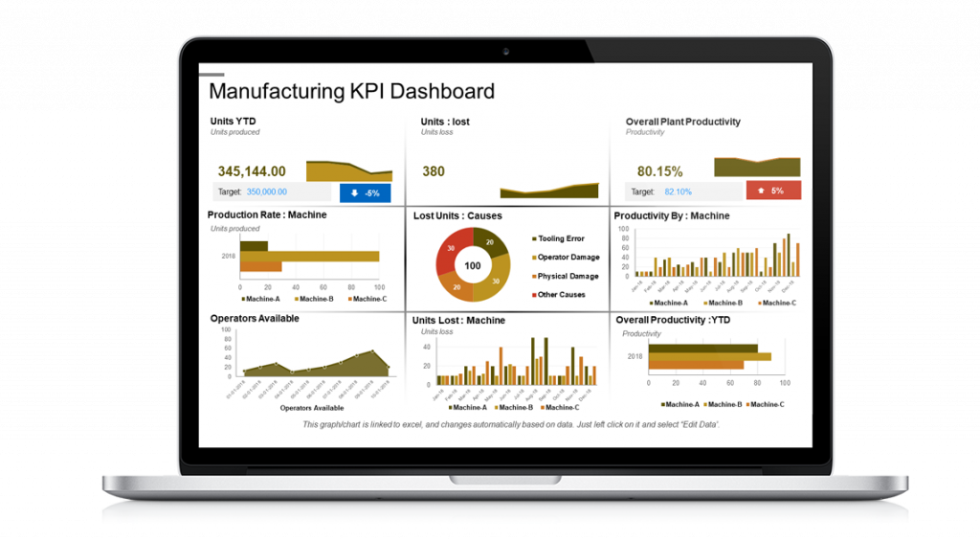Image resolution: width=980 pixels, height=541 pixels.
Task: Click the Physical Damage legend marker
Action: (x=533, y=277)
